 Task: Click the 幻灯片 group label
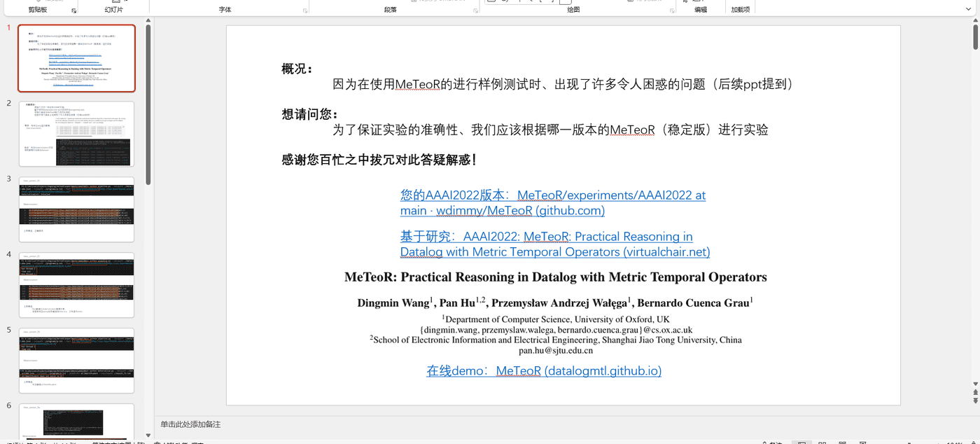coord(113,10)
